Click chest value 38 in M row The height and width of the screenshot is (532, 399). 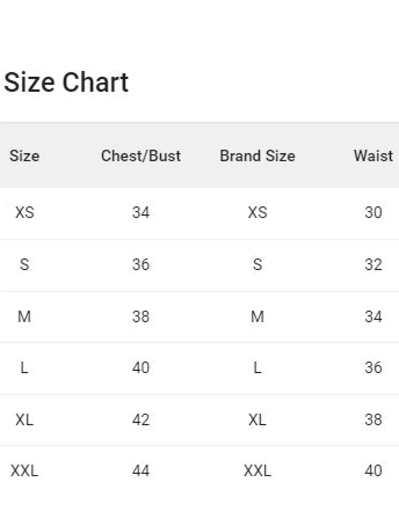tap(141, 317)
